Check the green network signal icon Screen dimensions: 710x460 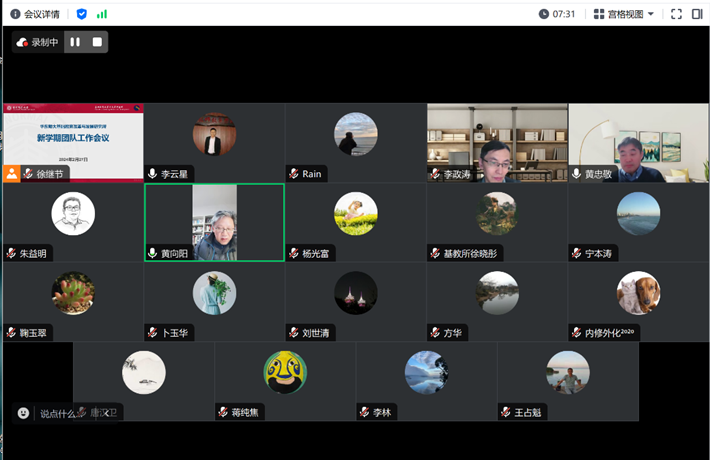pos(102,14)
